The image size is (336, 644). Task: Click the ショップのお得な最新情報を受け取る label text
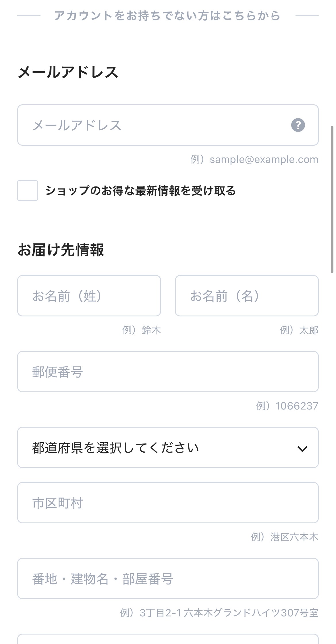click(140, 191)
